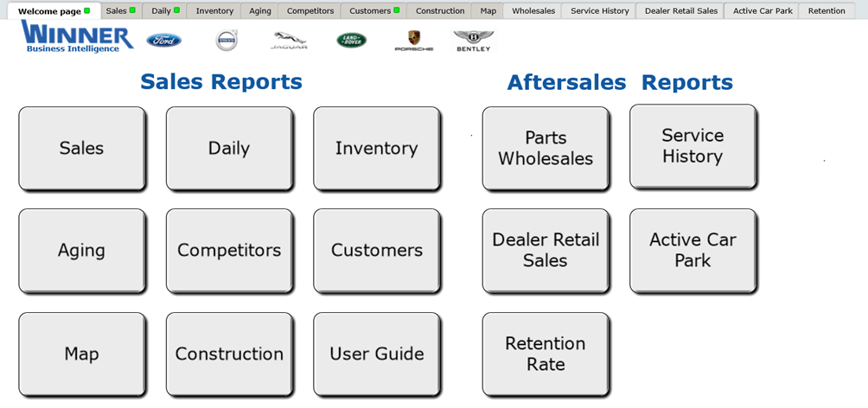868x408 pixels.
Task: Select the Volvo brand logo
Action: tap(227, 41)
